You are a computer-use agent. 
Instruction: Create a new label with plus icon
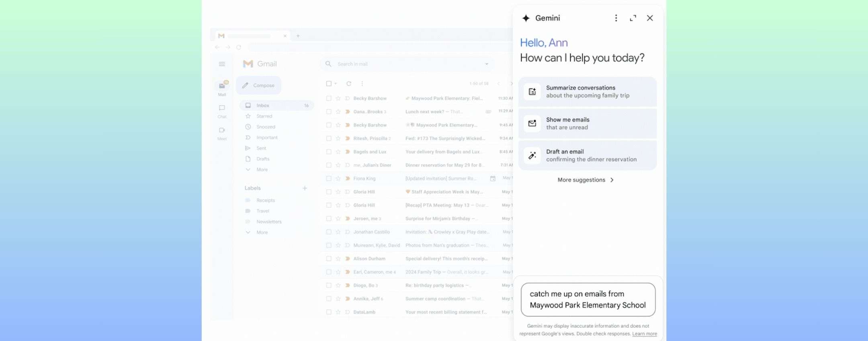pos(305,188)
